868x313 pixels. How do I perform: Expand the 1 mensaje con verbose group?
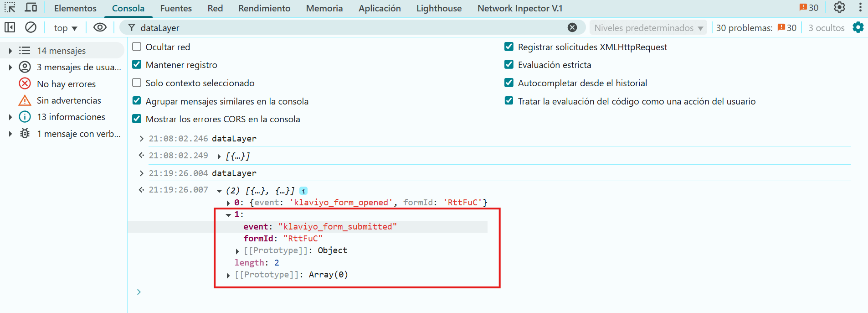click(10, 134)
